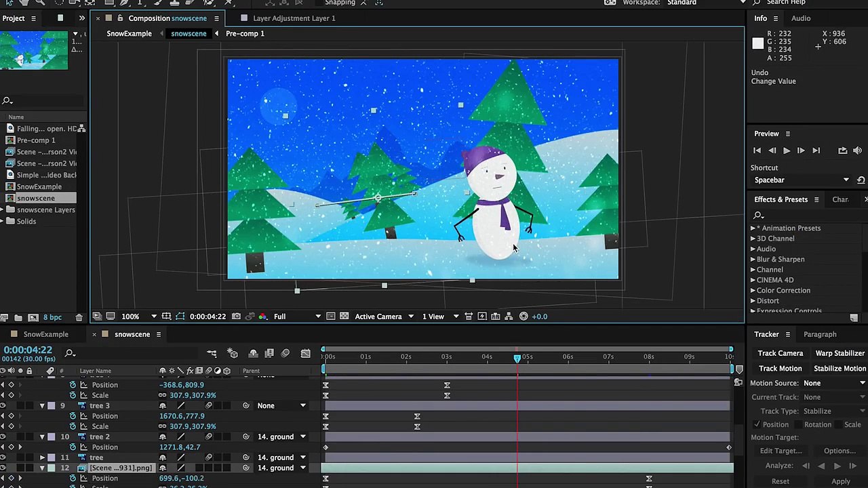Image resolution: width=868 pixels, height=488 pixels.
Task: Switch to the SnowExample timeline tab
Action: pyautogui.click(x=46, y=334)
